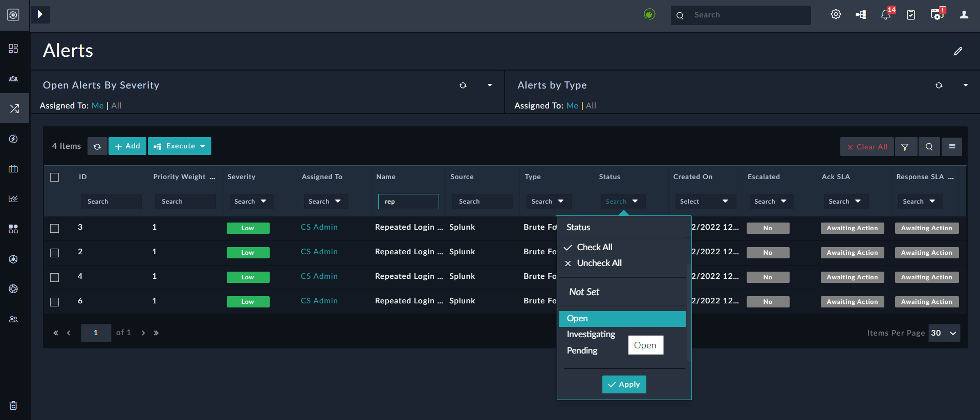Open CS Admin link for alert 3
This screenshot has width=980, height=420.
pos(319,227)
